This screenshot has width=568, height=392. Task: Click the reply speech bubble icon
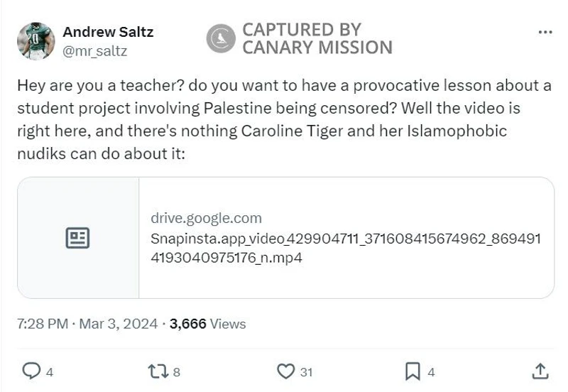click(32, 371)
